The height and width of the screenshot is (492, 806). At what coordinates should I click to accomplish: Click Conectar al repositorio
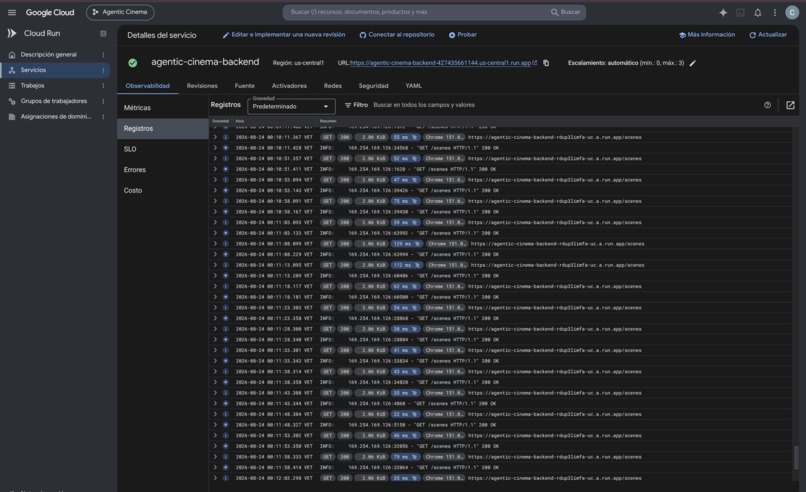[397, 35]
